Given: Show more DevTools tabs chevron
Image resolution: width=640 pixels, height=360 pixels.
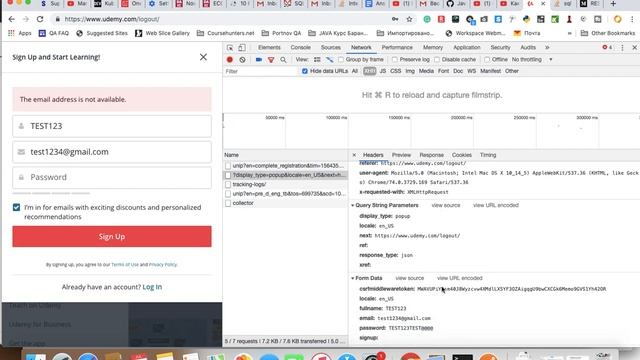Looking at the screenshot, I should point(547,47).
